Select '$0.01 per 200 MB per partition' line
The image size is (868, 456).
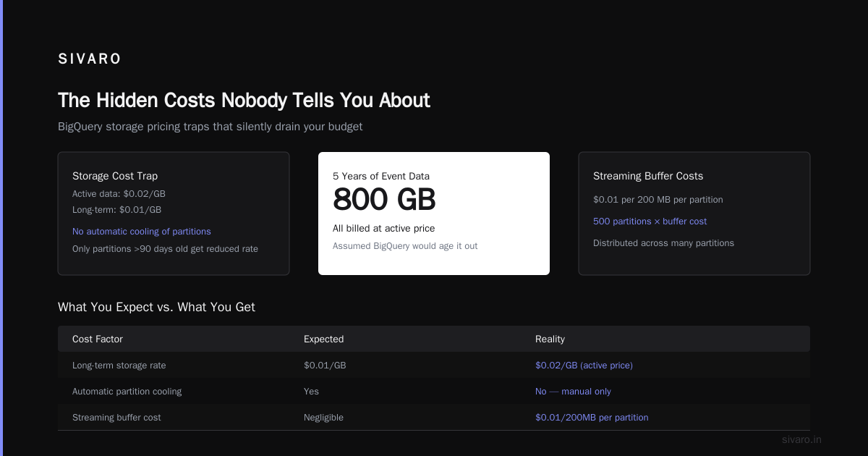point(658,200)
